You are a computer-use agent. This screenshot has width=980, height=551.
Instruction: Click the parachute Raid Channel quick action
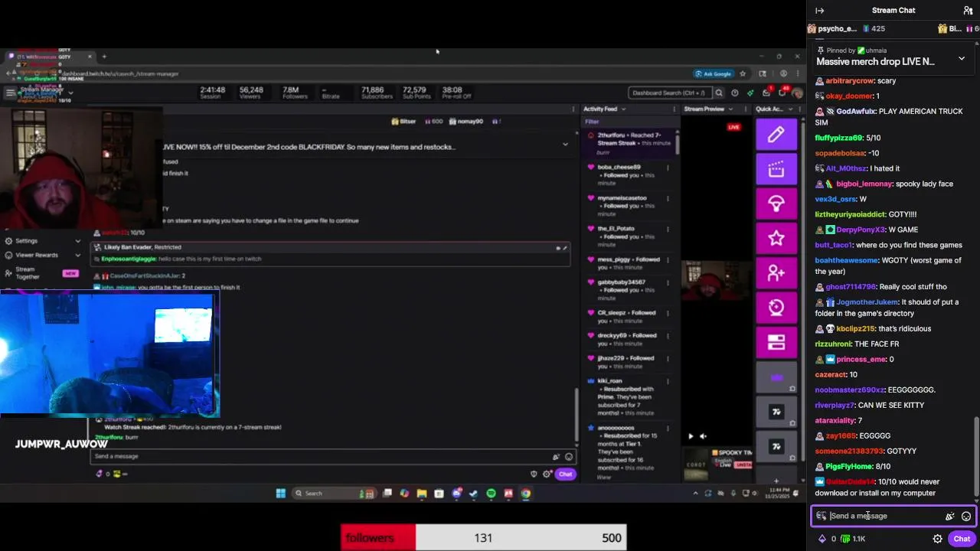pos(776,204)
